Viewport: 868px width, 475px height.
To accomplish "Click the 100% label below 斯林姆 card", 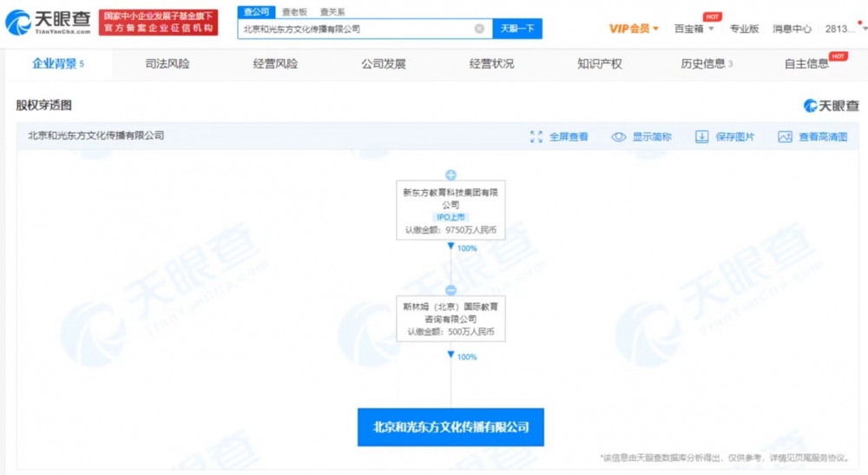I will [467, 357].
